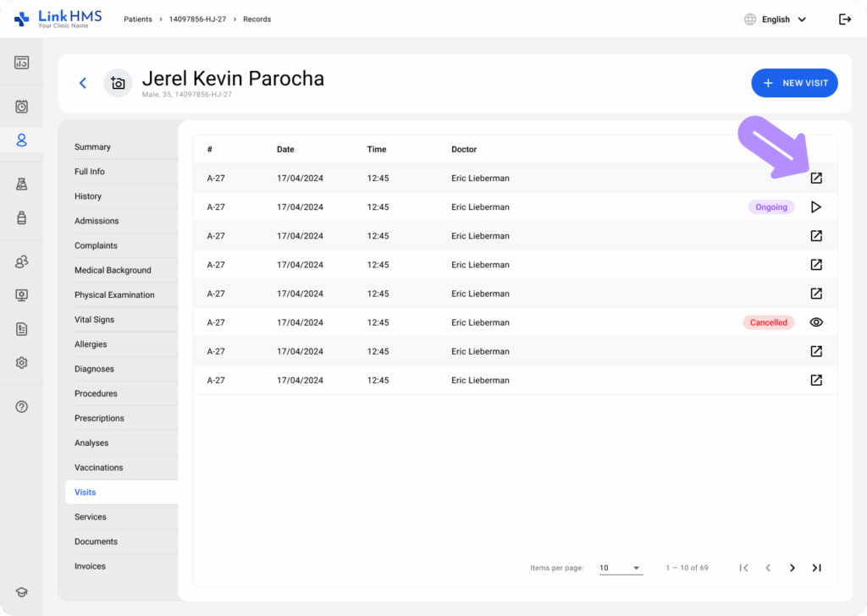
Task: Click the logout icon in top bar
Action: (x=844, y=19)
